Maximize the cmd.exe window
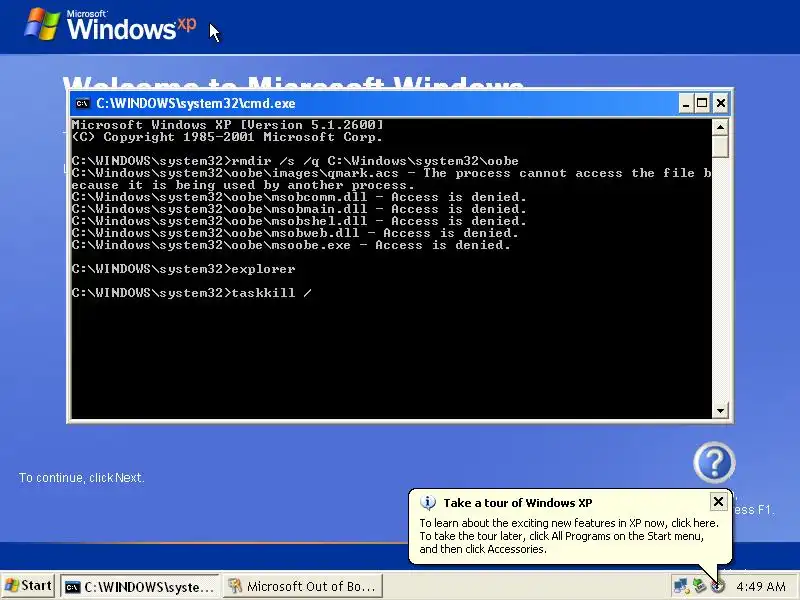The image size is (800, 600). [702, 104]
